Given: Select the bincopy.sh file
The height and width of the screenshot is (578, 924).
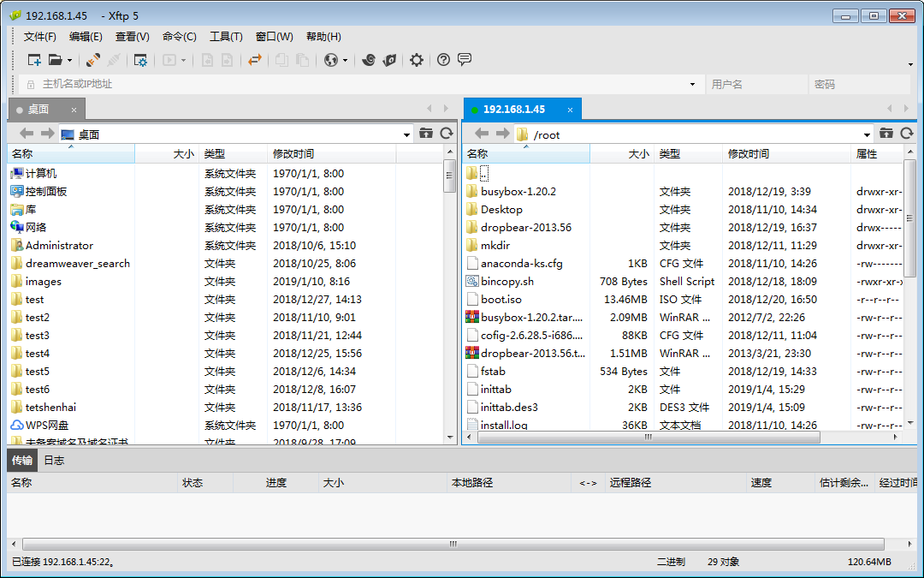Looking at the screenshot, I should point(500,282).
